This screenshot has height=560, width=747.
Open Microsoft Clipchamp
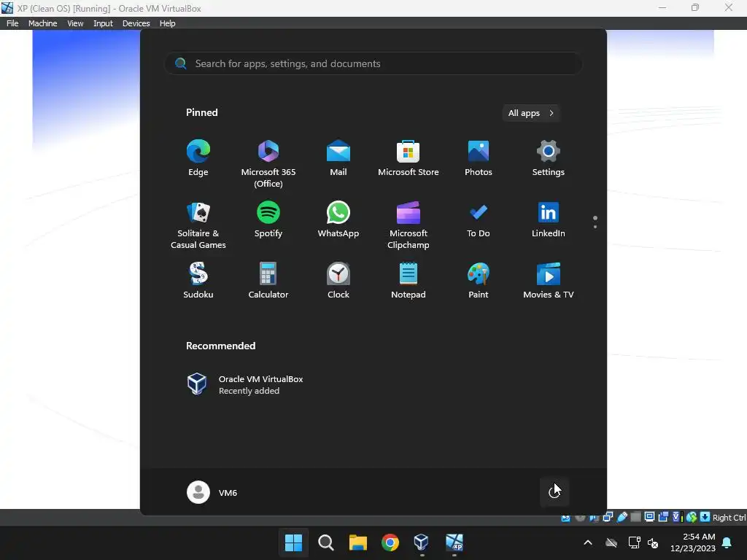coord(409,225)
